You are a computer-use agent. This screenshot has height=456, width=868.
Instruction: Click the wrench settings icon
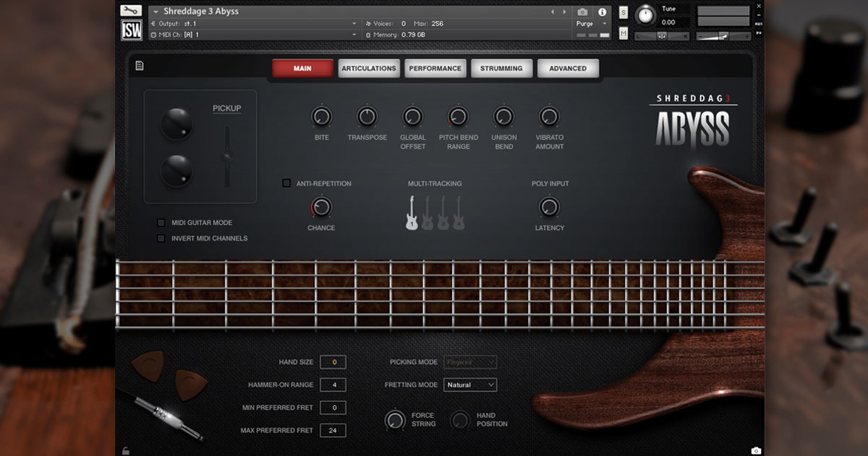coord(131,11)
